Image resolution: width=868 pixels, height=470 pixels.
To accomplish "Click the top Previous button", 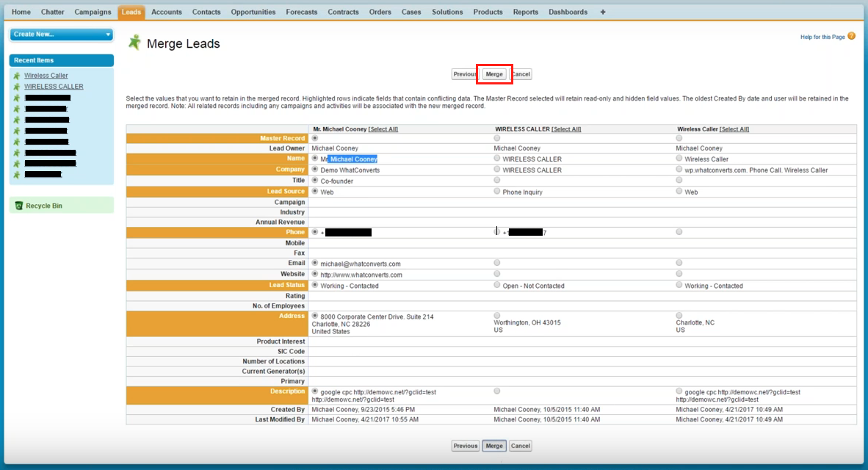I will pyautogui.click(x=465, y=74).
